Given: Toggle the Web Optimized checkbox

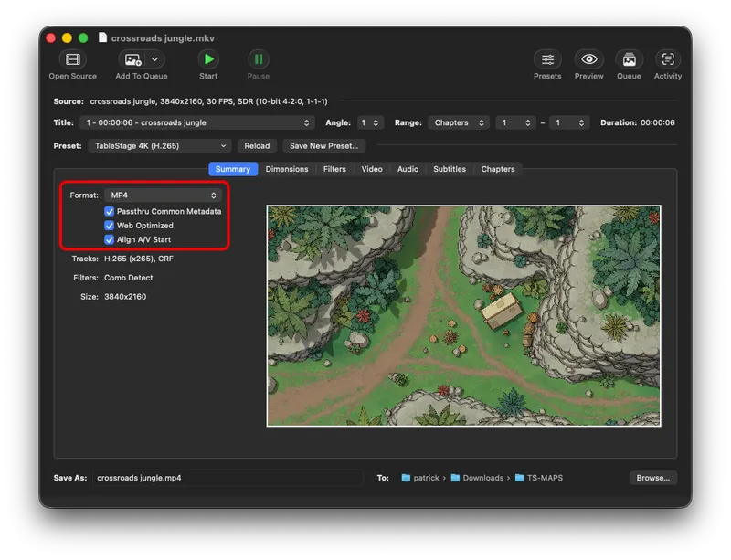Looking at the screenshot, I should (x=109, y=226).
